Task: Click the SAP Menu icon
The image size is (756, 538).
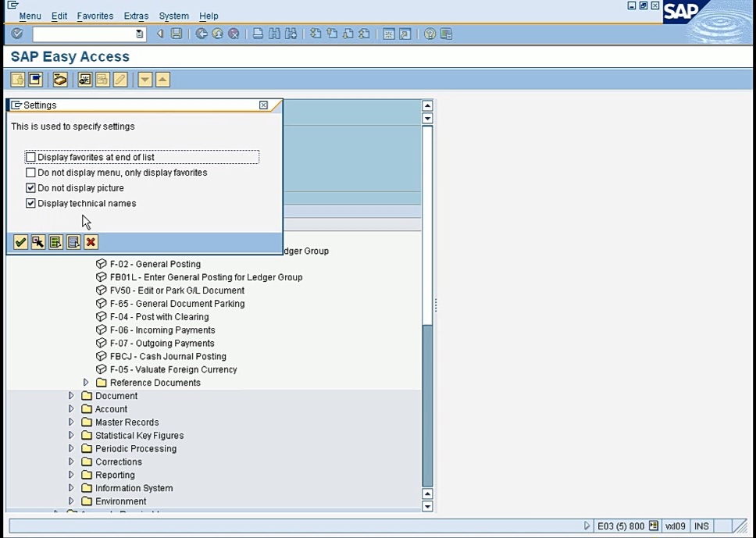Action: tap(35, 80)
